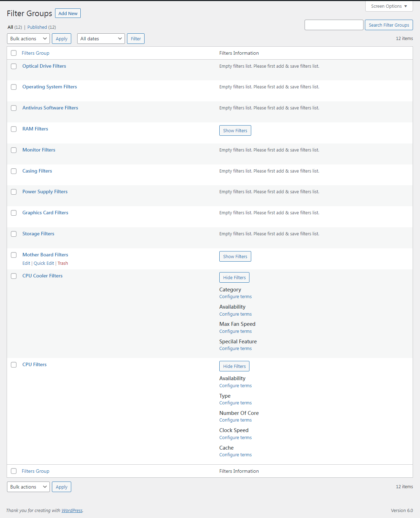Click Quick Edit under Mother Board Filters
This screenshot has height=518, width=420.
pyautogui.click(x=44, y=263)
